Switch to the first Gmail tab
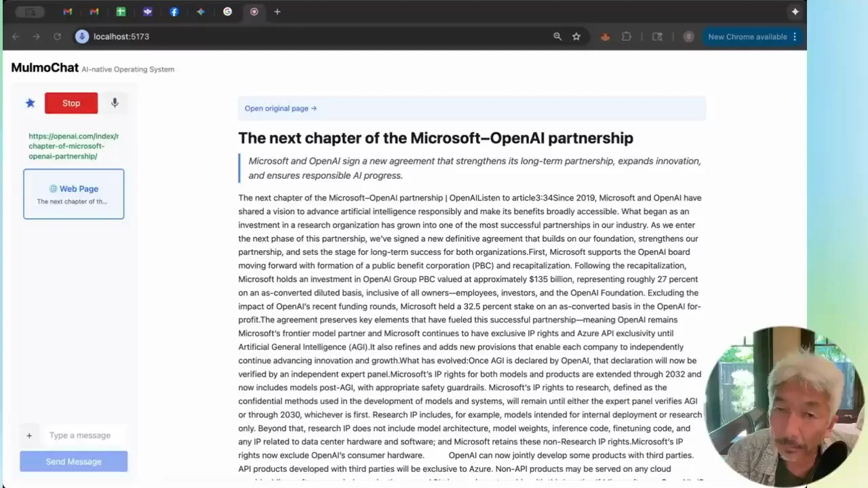The height and width of the screenshot is (488, 868). (x=68, y=12)
